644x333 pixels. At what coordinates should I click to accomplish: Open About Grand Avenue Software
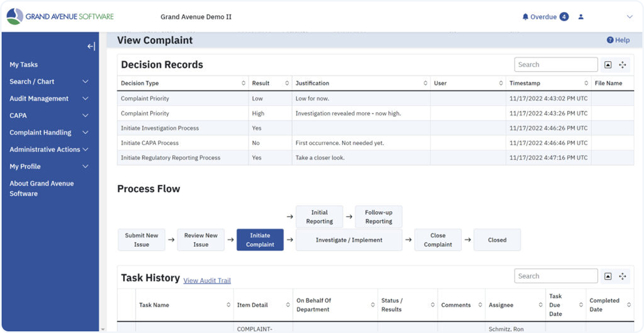pyautogui.click(x=42, y=188)
